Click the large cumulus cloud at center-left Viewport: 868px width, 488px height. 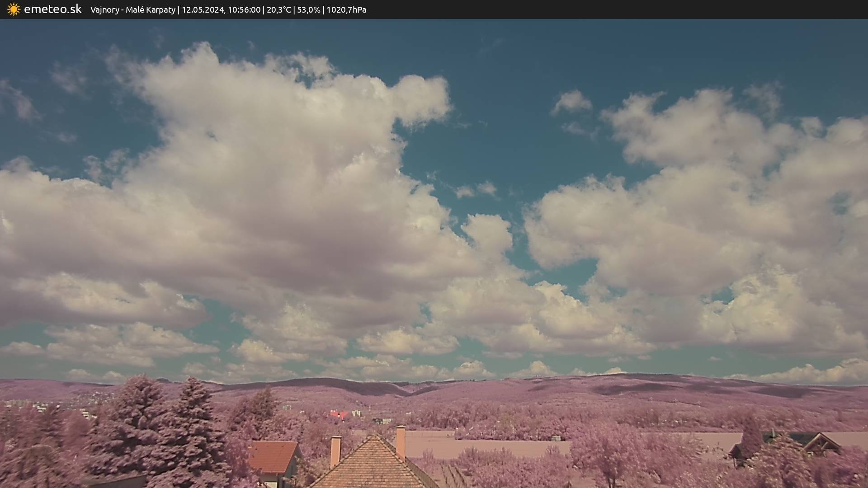pyautogui.click(x=253, y=190)
